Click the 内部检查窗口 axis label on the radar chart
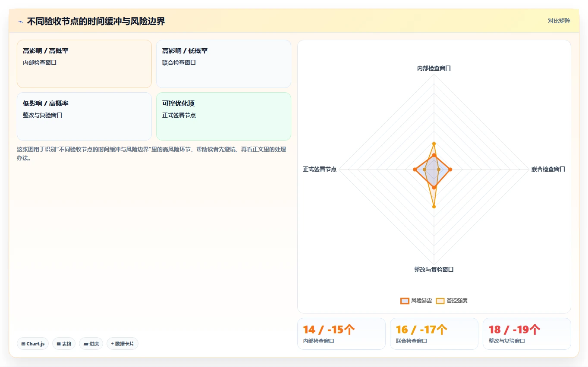588x367 pixels. (x=434, y=68)
